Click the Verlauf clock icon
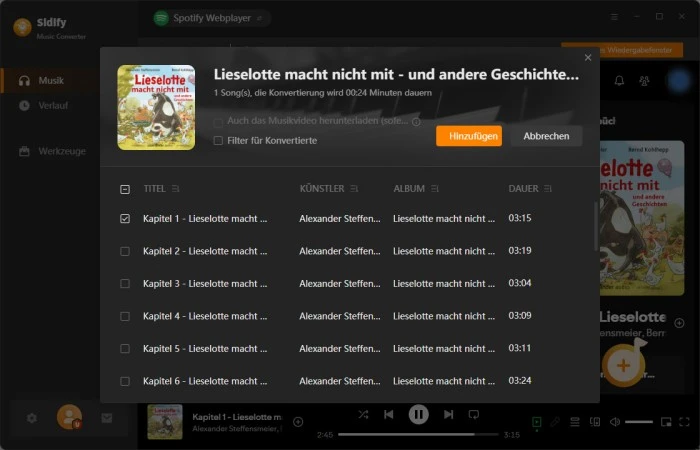Screen dimensions: 700x450 [x=25, y=106]
